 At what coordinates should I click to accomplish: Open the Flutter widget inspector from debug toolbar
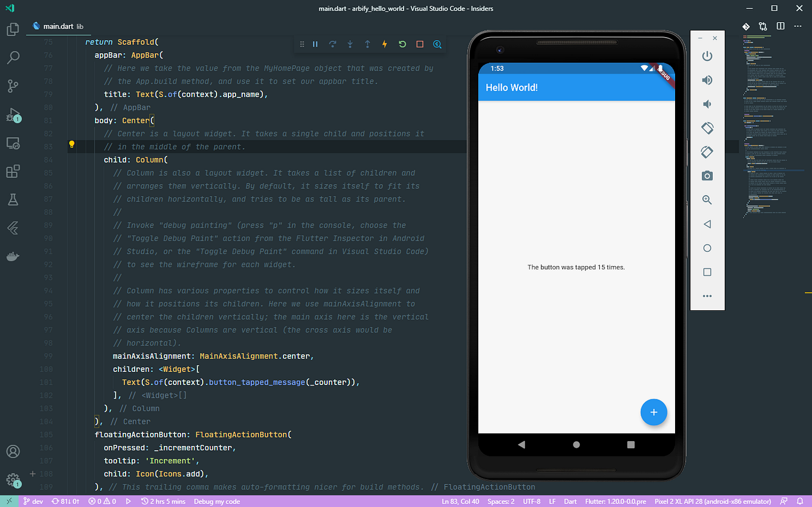pos(437,44)
